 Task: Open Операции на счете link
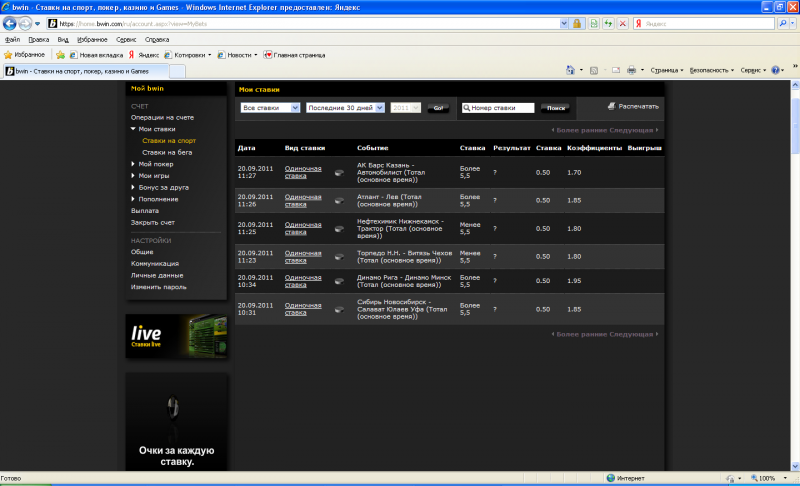point(162,117)
